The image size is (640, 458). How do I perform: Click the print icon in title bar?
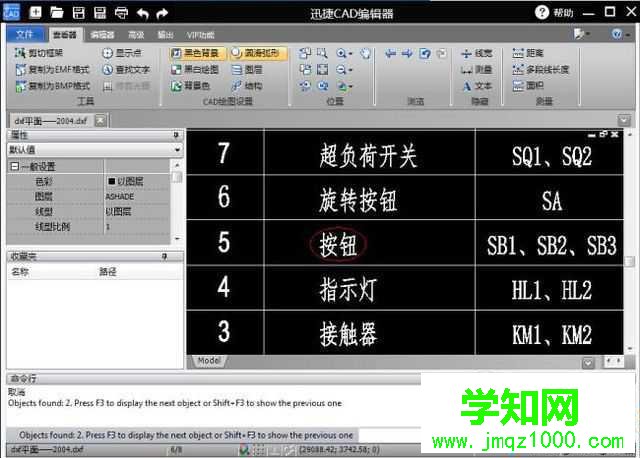[x=121, y=13]
